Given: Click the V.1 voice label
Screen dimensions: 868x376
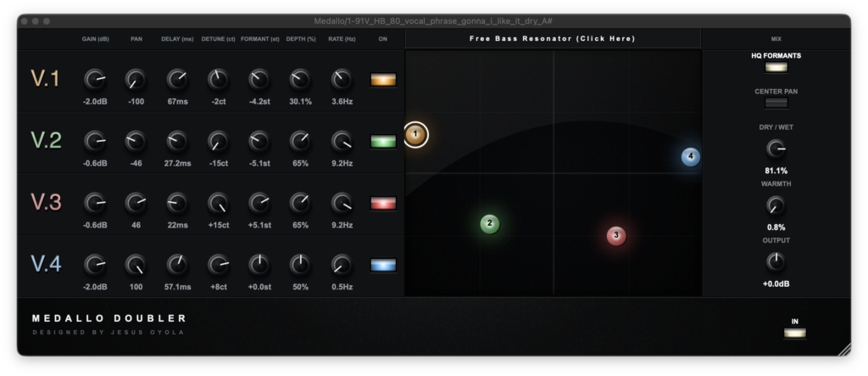Looking at the screenshot, I should [46, 79].
